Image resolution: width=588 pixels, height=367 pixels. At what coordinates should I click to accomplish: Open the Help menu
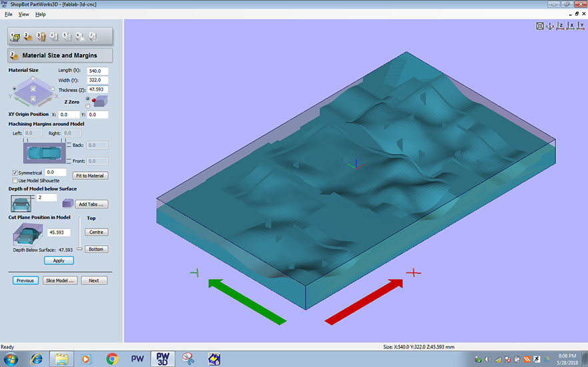click(41, 14)
